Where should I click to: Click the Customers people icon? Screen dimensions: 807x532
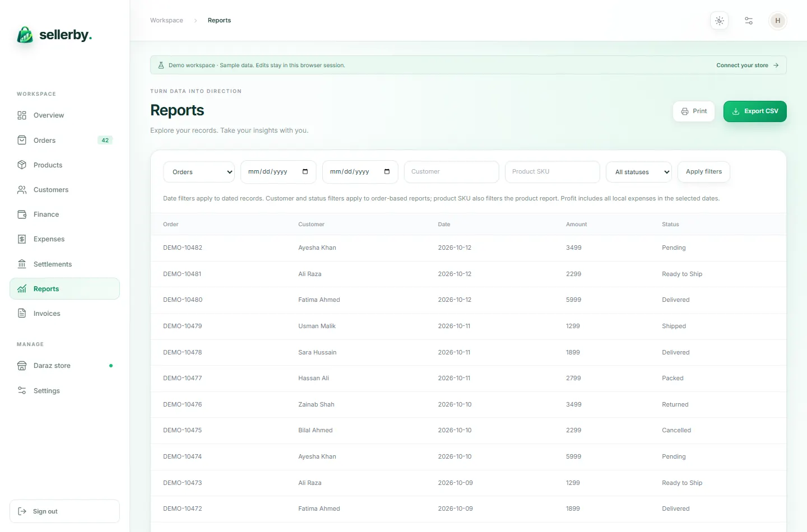(22, 190)
